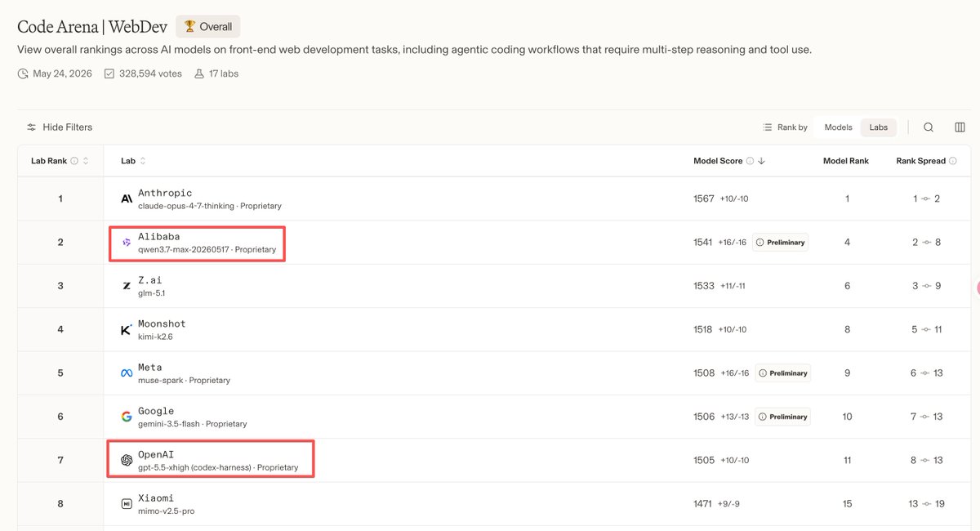Viewport: 980px width, 531px height.
Task: Click the Code Arena | WebDev title
Action: pos(91,27)
